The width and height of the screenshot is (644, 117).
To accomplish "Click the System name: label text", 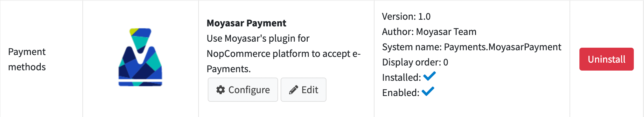I will click(412, 47).
